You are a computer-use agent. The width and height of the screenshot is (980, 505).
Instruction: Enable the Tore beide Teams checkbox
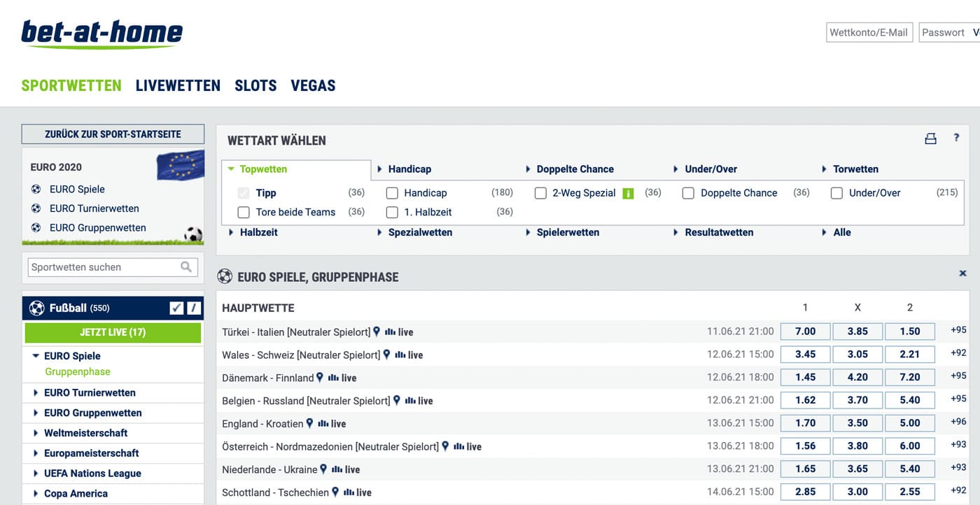tap(244, 212)
